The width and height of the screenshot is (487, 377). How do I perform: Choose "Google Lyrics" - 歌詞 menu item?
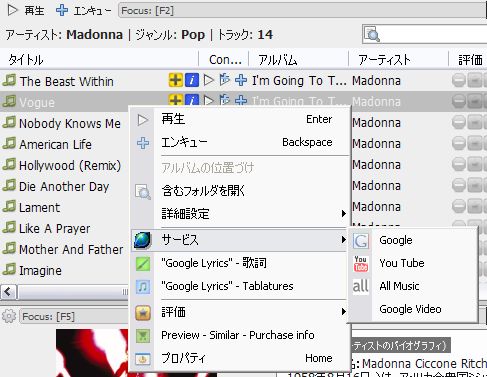click(x=240, y=263)
